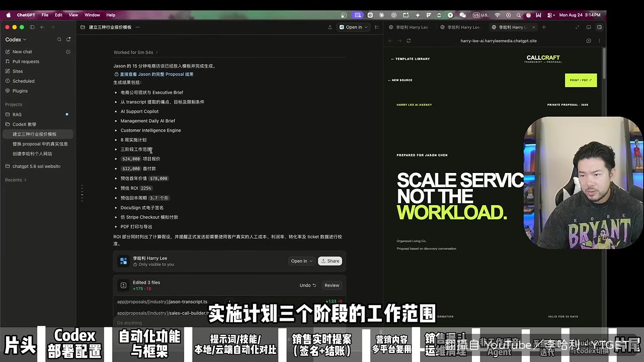Click the icon right of Codex search
This screenshot has height=362, width=644.
[68, 39]
